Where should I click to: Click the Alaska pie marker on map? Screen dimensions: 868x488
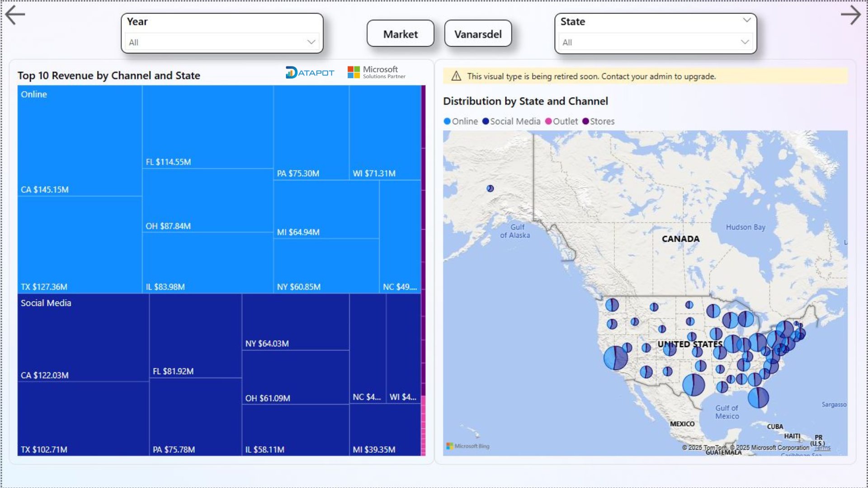coord(490,188)
